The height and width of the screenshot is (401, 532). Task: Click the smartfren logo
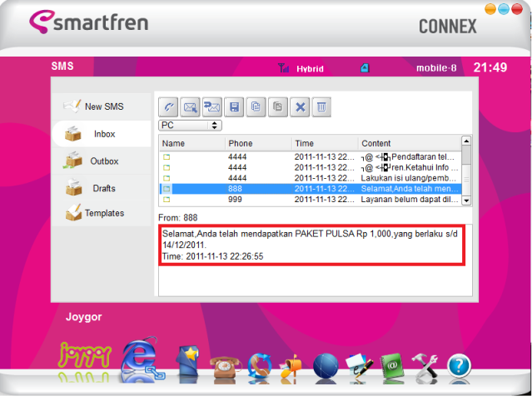tap(89, 22)
